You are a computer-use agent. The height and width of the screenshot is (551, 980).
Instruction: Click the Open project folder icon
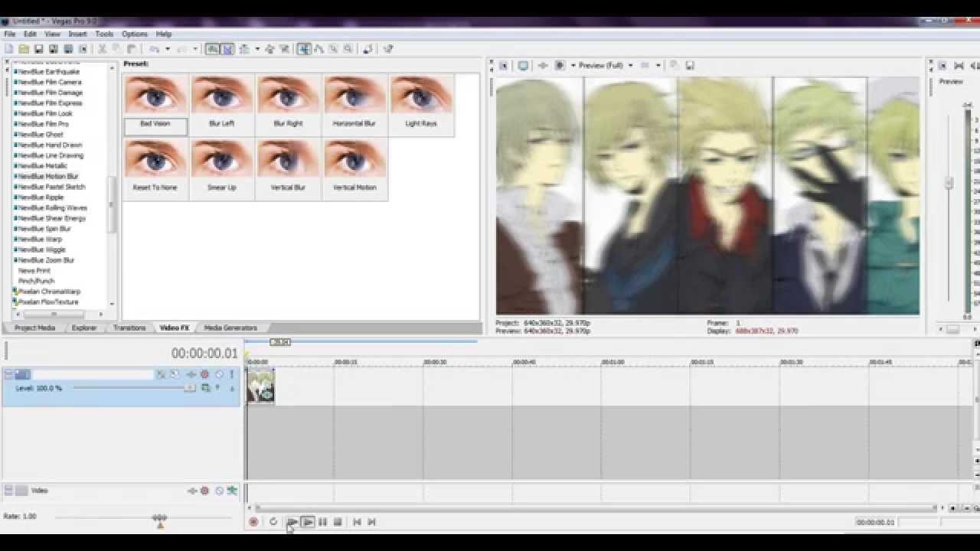point(24,49)
